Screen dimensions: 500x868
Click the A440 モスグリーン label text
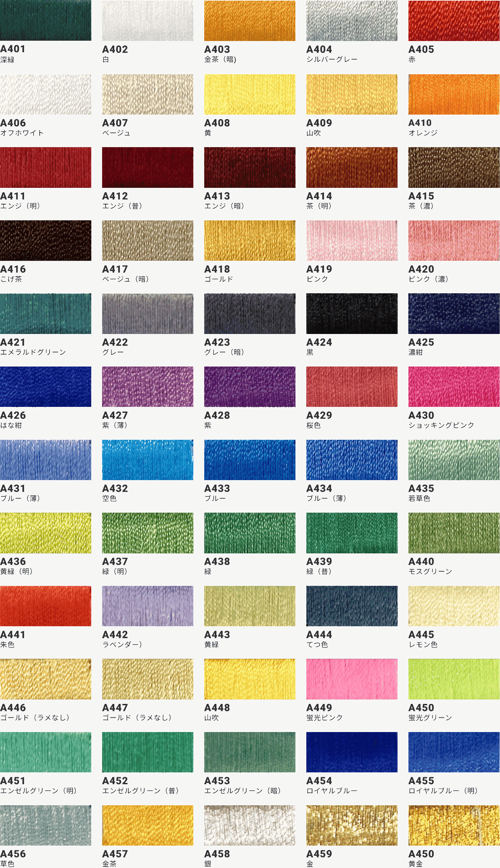coord(430,571)
